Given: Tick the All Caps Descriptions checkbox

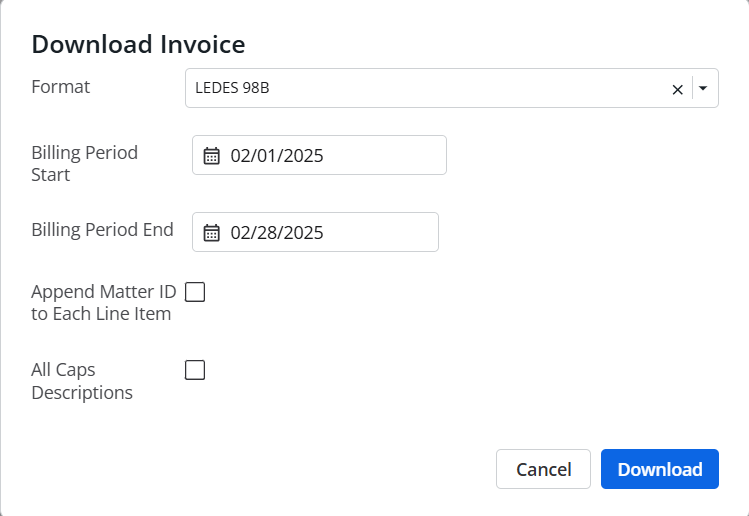Looking at the screenshot, I should pyautogui.click(x=195, y=370).
